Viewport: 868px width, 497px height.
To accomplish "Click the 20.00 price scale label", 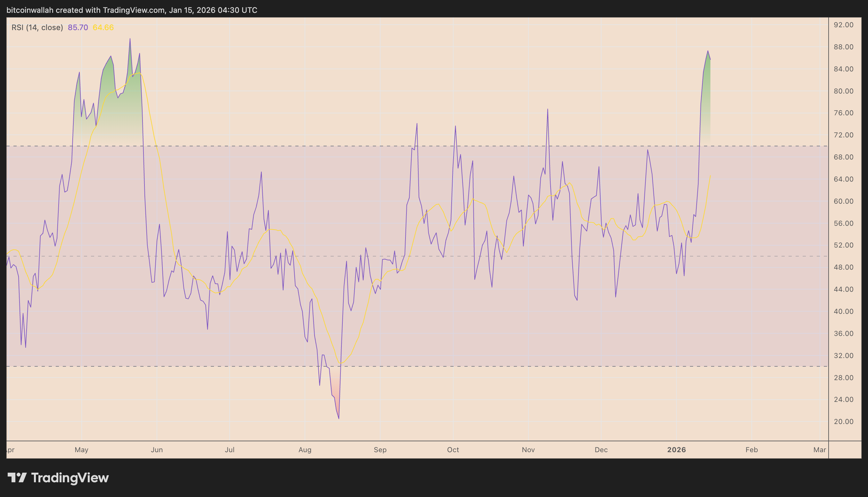I will coord(843,421).
